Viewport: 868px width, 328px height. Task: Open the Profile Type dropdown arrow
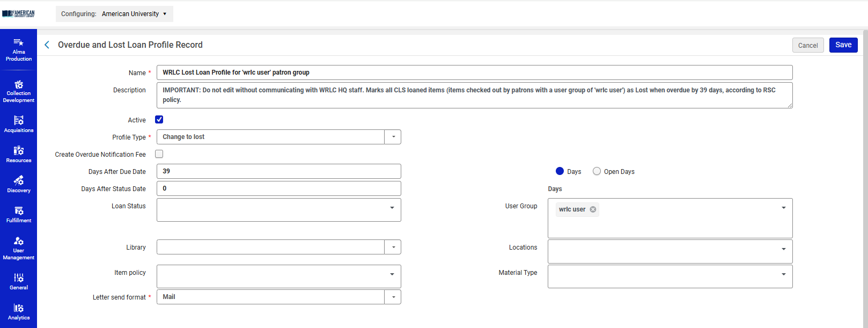[393, 137]
